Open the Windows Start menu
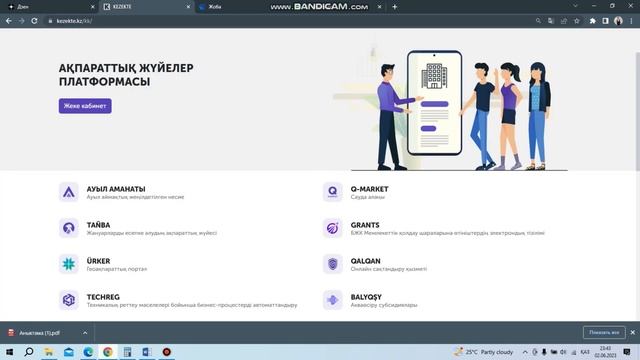 9,351
